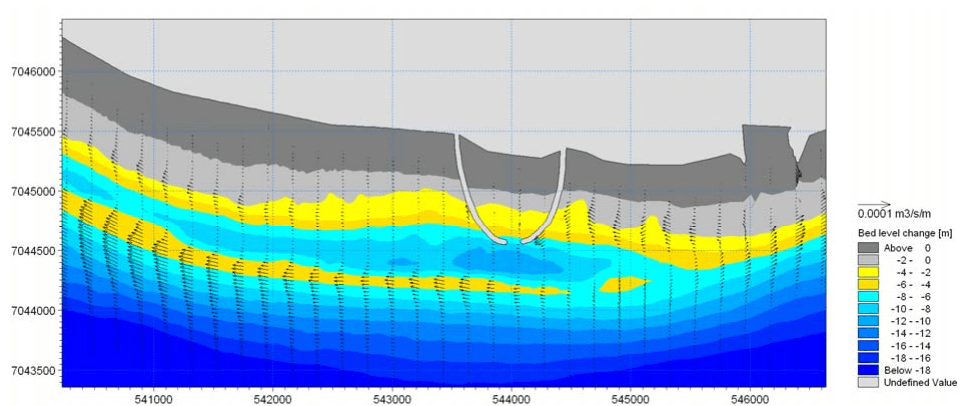Click the 541000 x-axis label

pos(153,398)
